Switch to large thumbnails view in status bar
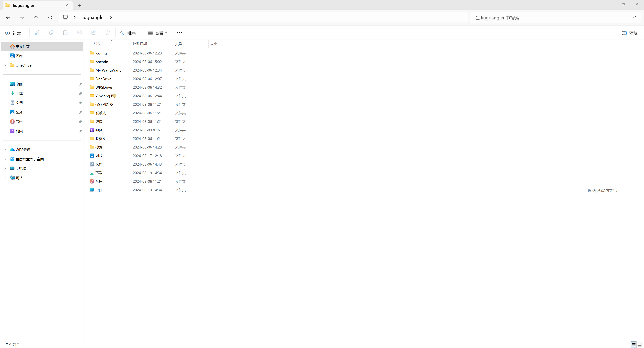Screen dimensions: 644x348 tap(639, 345)
